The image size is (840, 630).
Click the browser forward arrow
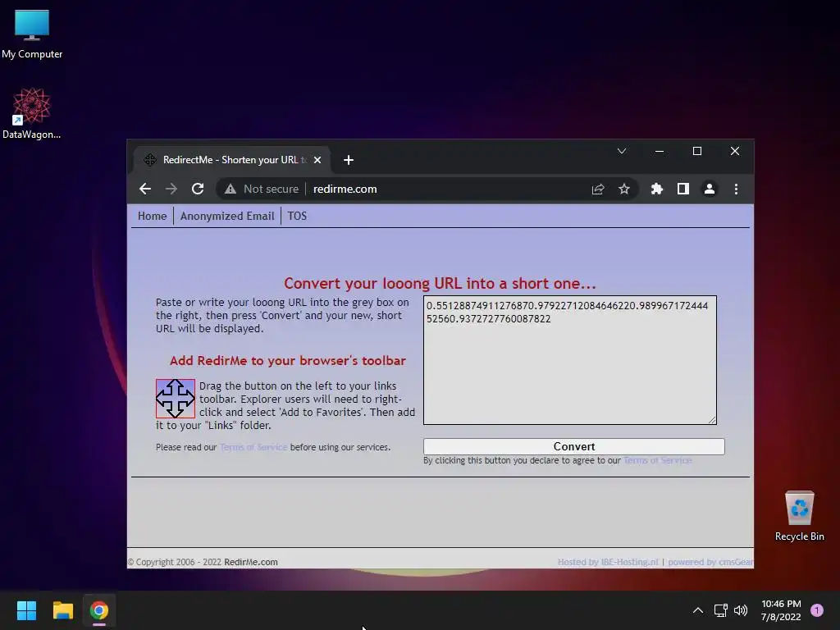[x=171, y=189]
